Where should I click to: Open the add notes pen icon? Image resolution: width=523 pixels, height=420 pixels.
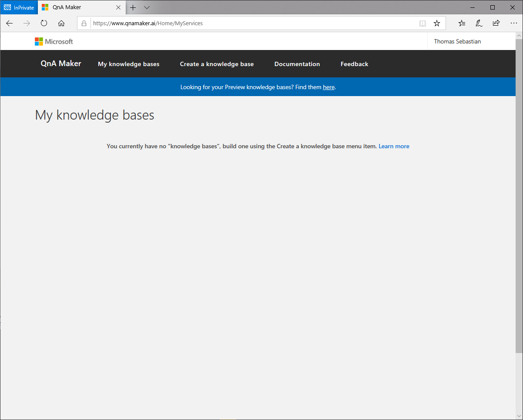tap(479, 23)
